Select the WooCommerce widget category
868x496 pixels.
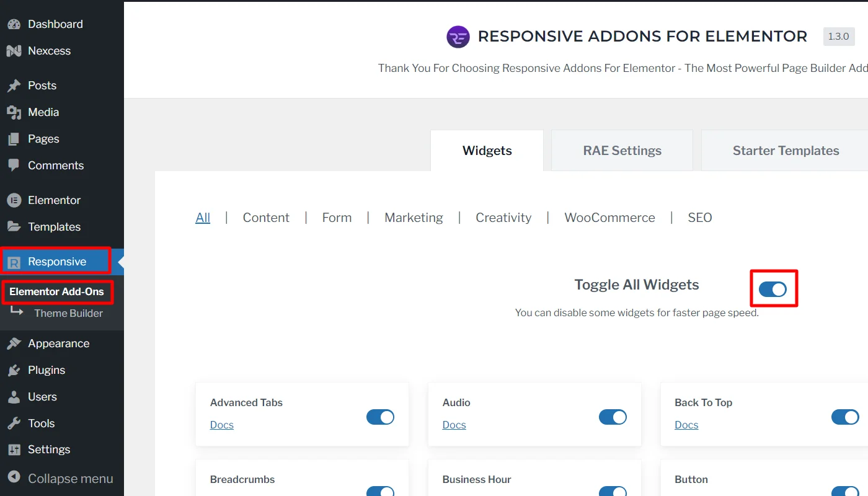click(609, 217)
